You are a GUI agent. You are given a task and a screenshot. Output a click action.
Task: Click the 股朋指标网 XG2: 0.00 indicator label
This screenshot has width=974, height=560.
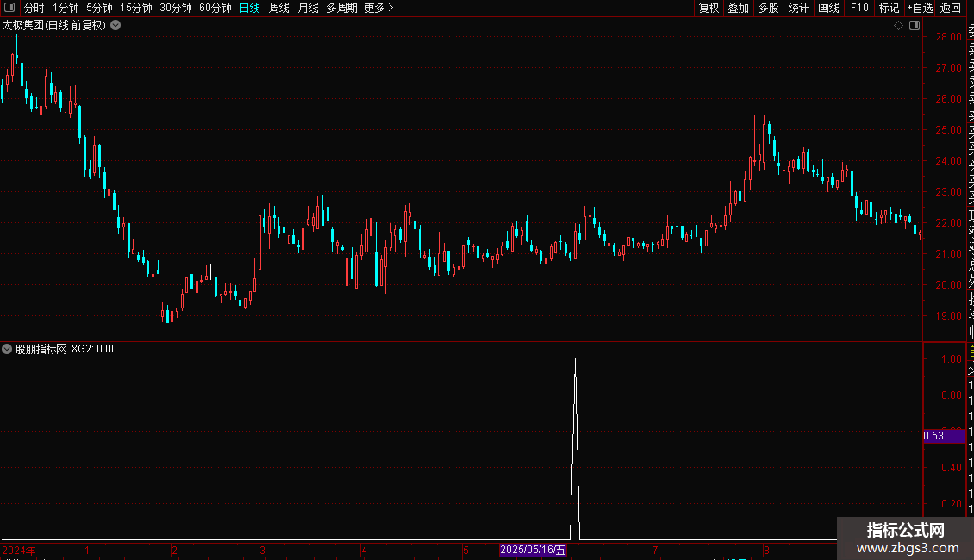tap(66, 349)
